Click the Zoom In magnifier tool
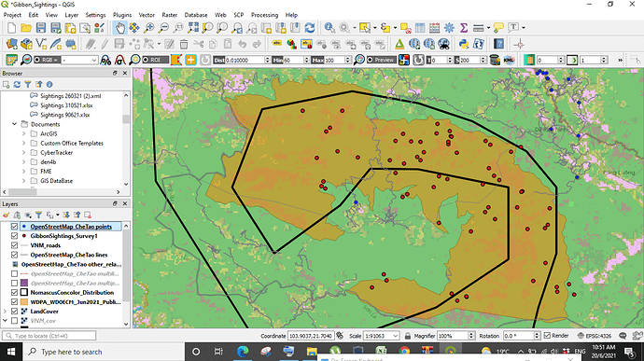 [148, 27]
